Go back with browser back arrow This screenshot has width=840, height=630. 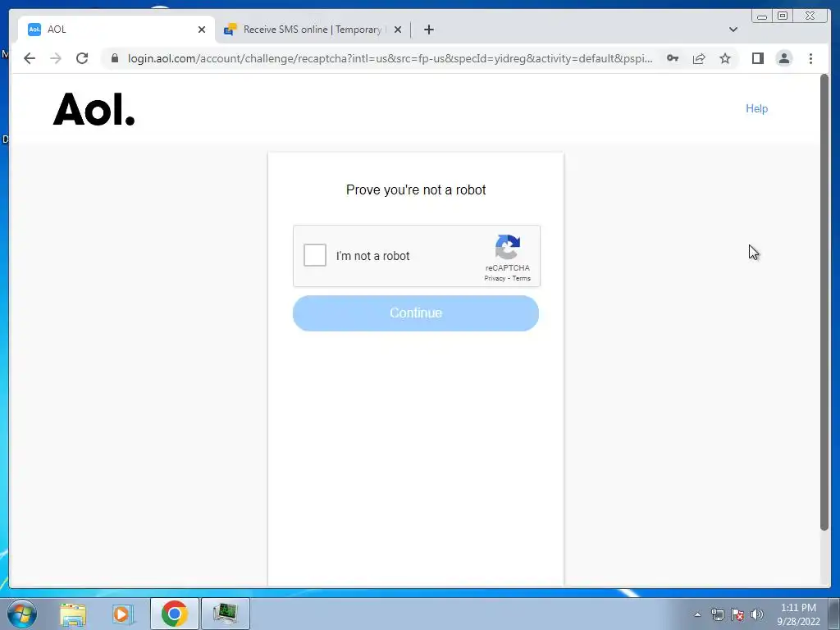tap(30, 58)
